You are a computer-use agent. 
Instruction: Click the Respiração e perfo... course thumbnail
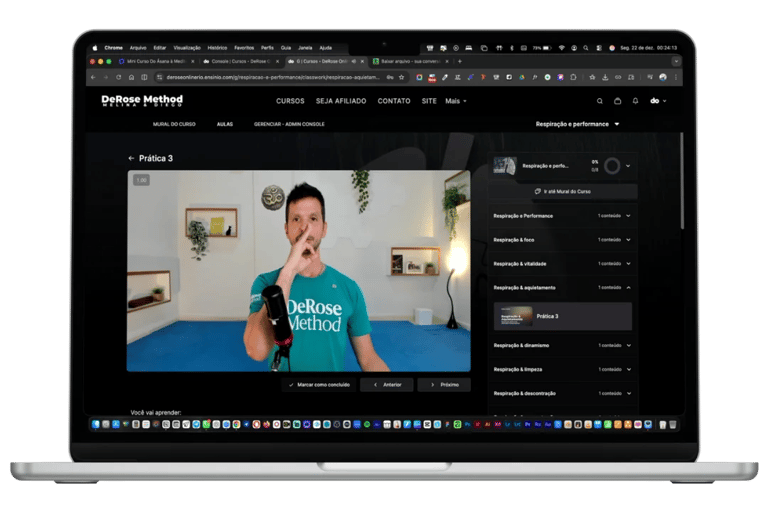(x=504, y=166)
